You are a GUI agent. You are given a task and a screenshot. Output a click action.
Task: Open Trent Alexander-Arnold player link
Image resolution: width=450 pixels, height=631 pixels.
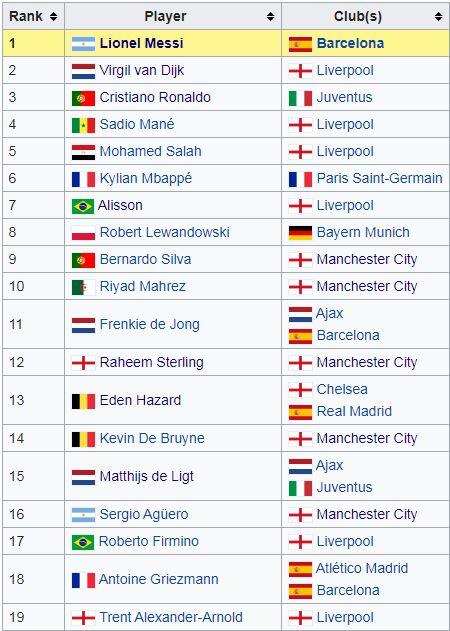171,617
